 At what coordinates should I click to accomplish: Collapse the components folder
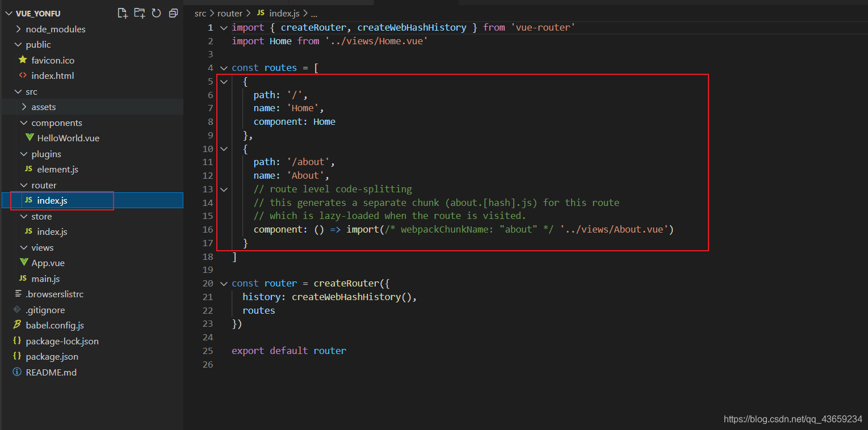pyautogui.click(x=24, y=123)
